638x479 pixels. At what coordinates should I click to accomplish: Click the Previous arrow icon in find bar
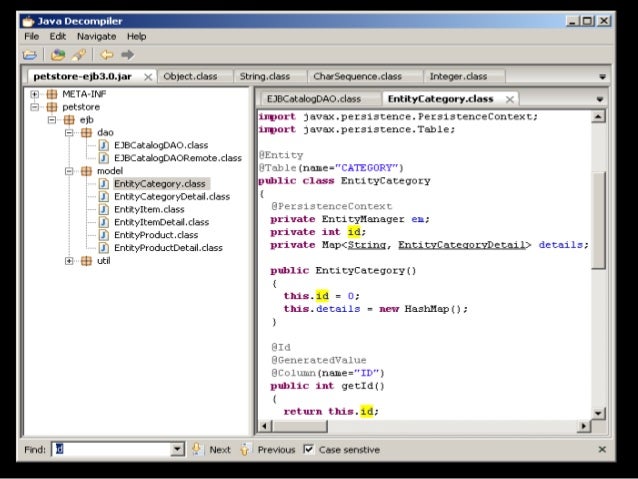(245, 449)
